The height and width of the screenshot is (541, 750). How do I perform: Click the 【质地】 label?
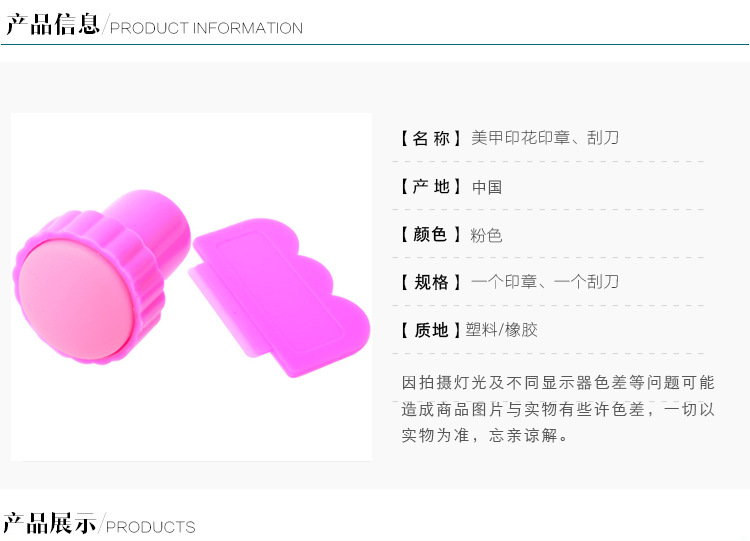[430, 330]
